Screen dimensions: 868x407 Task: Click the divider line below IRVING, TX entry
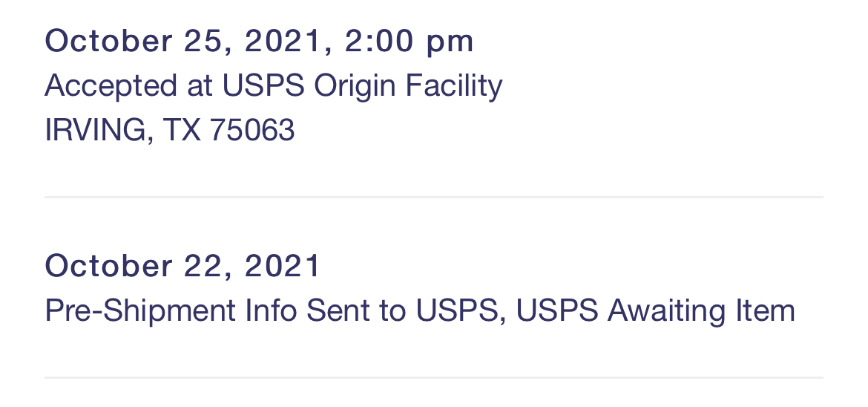(434, 197)
